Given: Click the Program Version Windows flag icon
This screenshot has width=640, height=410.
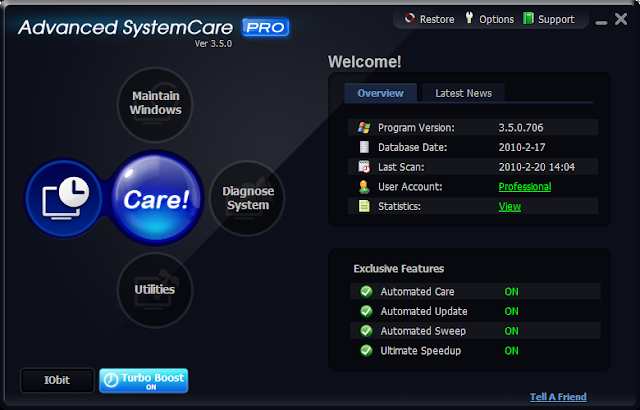Looking at the screenshot, I should 364,128.
